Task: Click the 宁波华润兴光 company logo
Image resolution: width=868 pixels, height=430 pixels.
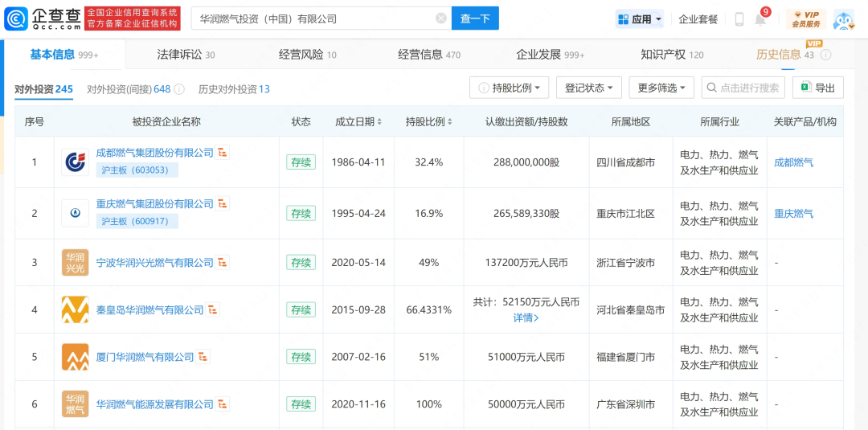Action: click(x=76, y=262)
